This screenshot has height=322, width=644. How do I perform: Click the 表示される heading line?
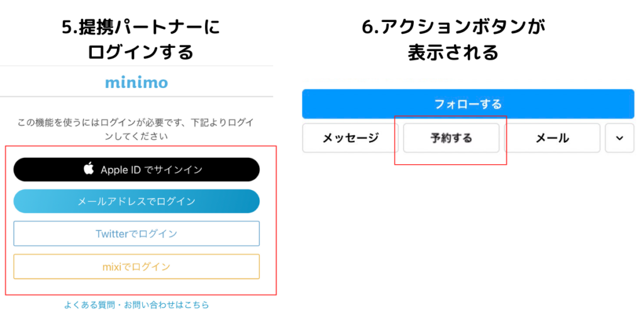point(453,52)
